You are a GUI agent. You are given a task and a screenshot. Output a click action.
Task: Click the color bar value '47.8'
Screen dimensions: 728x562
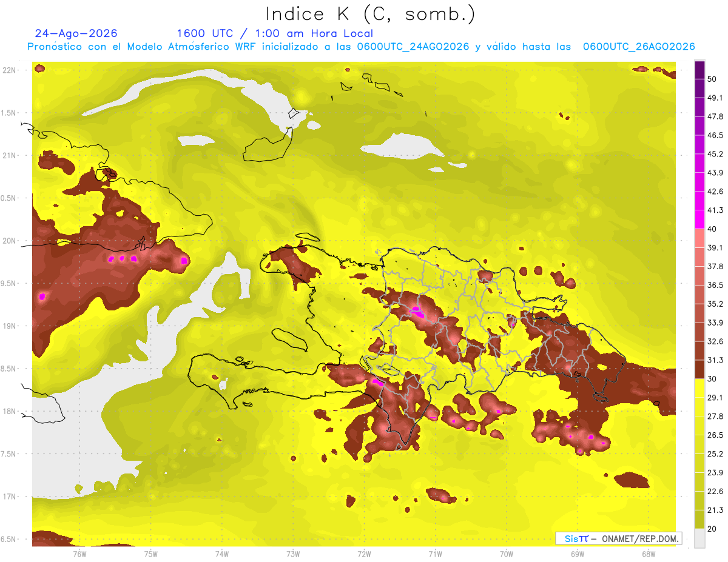coord(715,117)
